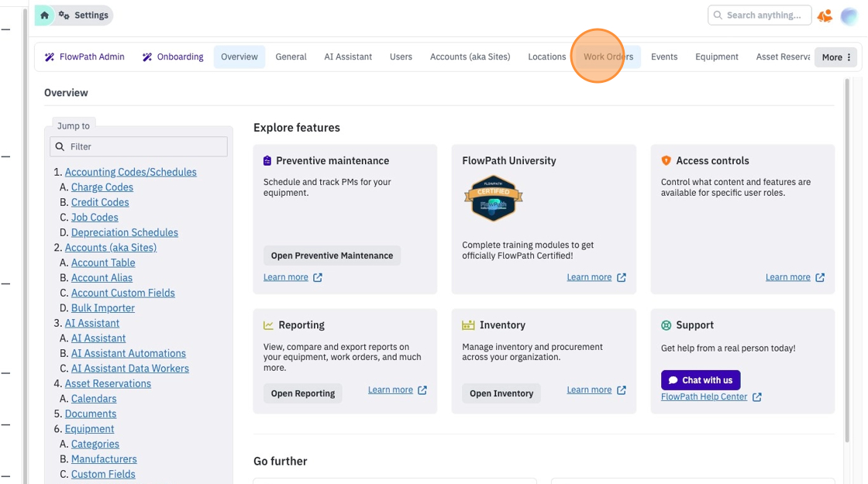Viewport: 868px width, 484px height.
Task: Open the Equipment tab
Action: (717, 57)
